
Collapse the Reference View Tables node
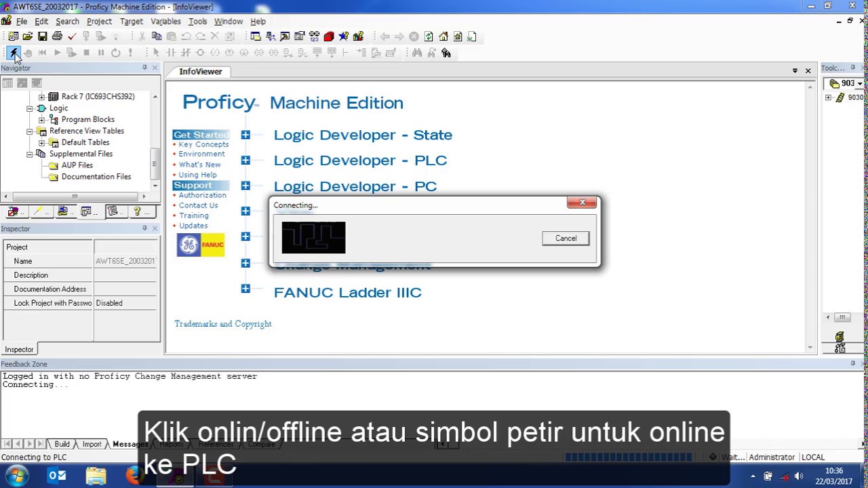coord(30,131)
